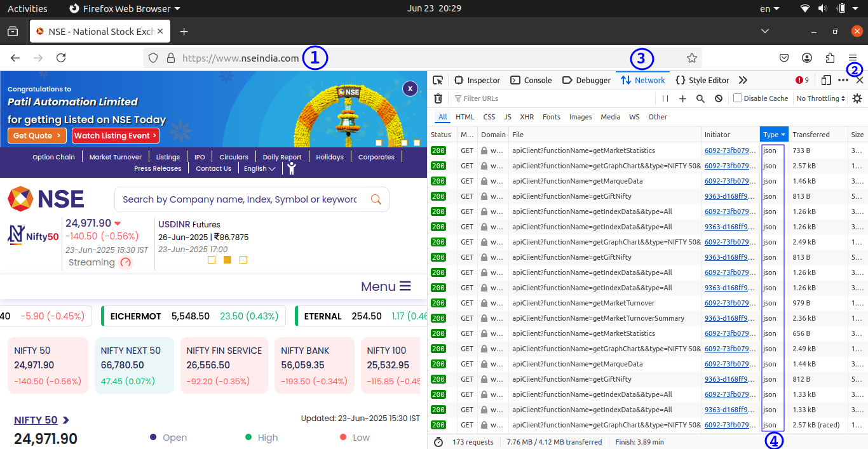
Task: Click the Watch Listing Event button
Action: (115, 135)
